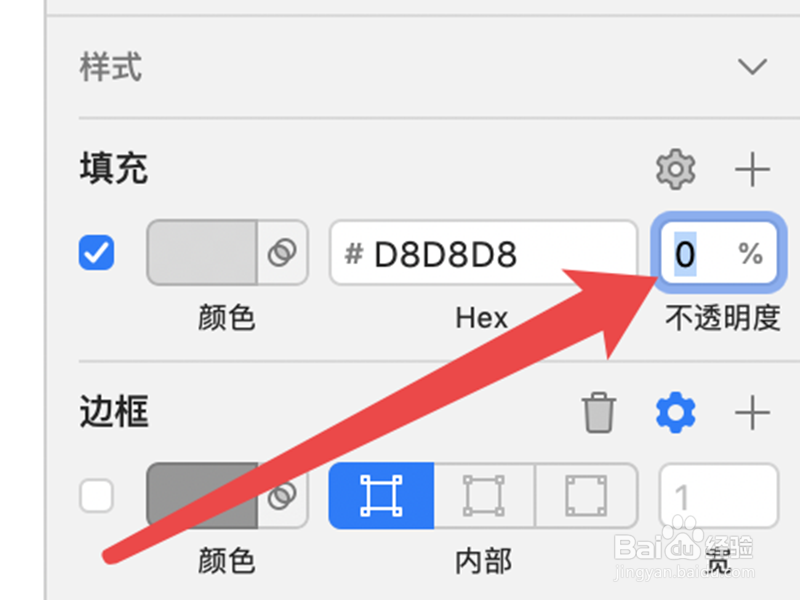Click the gray border color swatch
This screenshot has width=800, height=600.
[x=202, y=495]
